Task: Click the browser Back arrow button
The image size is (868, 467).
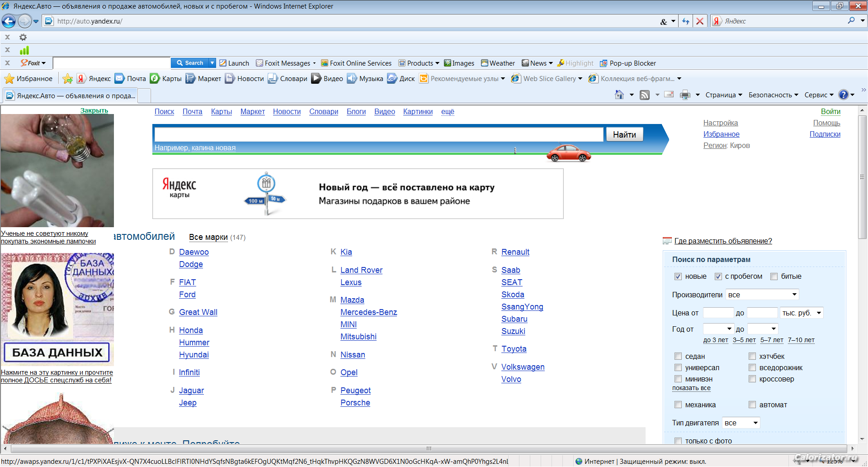Action: coord(9,21)
